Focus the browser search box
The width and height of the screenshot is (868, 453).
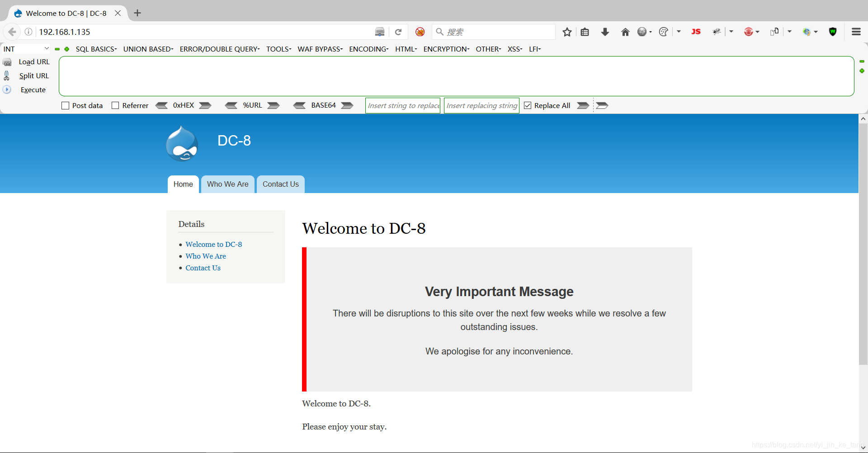[494, 32]
